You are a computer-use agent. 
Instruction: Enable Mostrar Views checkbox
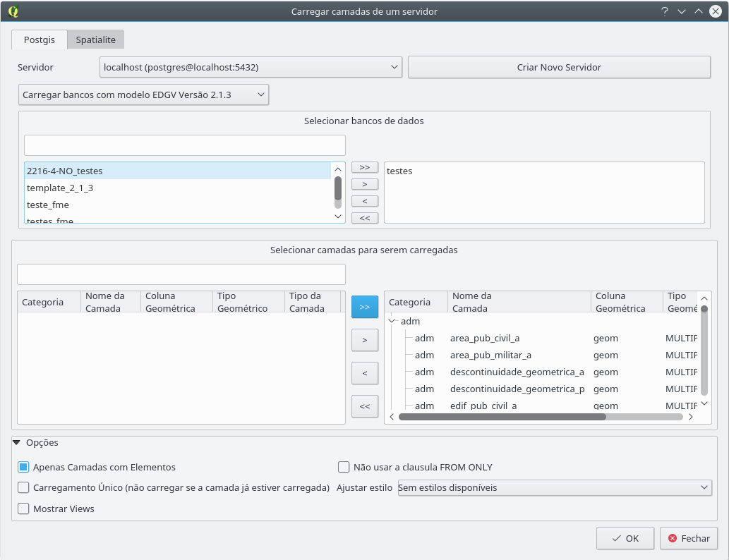point(23,509)
